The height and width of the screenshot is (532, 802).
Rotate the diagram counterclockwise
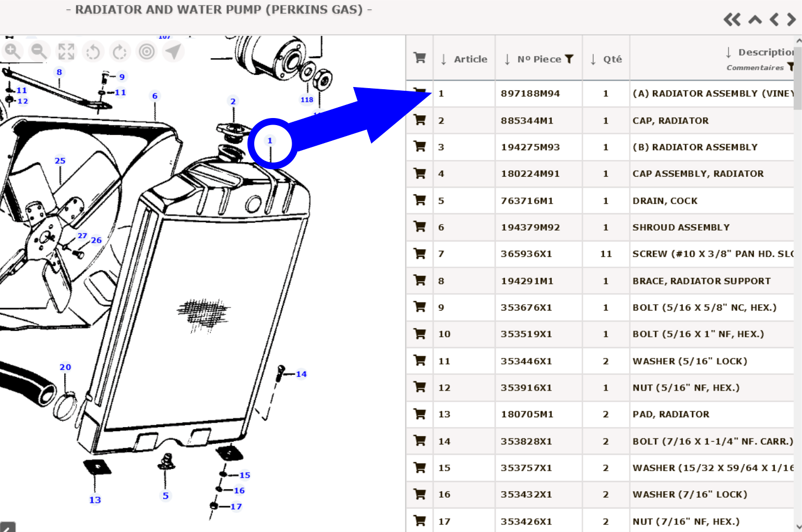click(93, 51)
